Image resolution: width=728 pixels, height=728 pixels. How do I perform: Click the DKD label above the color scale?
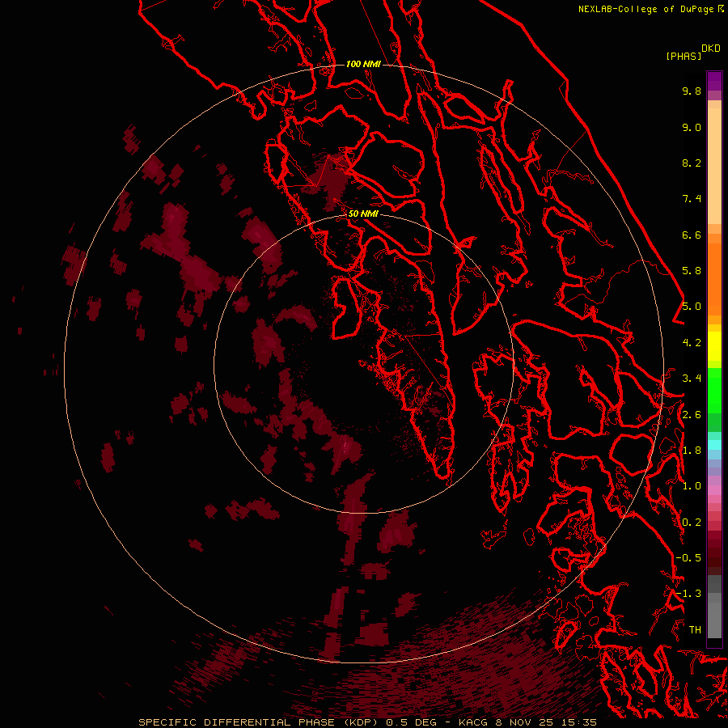(711, 48)
